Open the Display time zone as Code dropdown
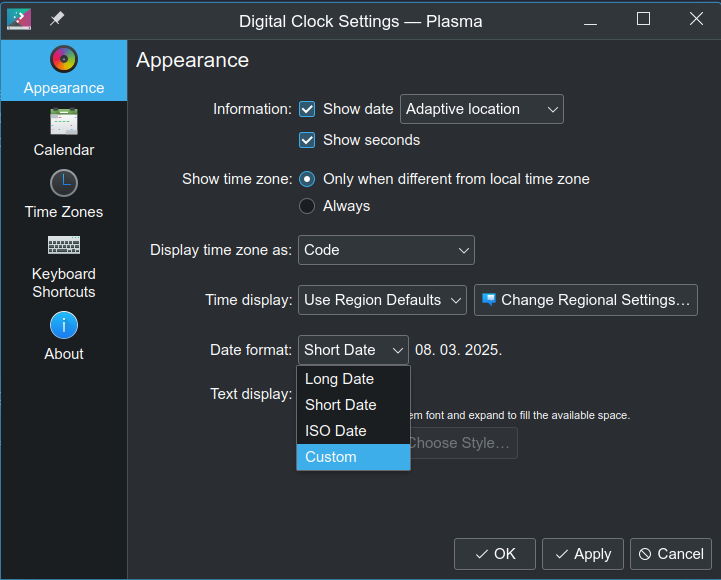Viewport: 721px width, 580px height. click(x=386, y=250)
